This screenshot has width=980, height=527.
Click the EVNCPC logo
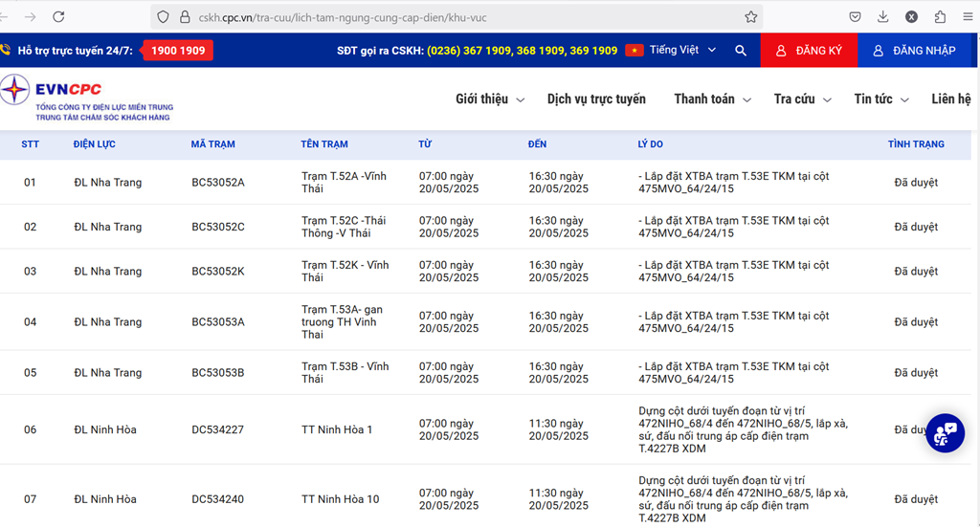tap(86, 99)
